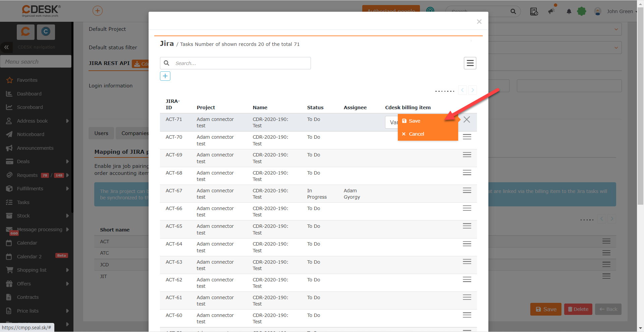Open Scoreboard in the sidebar
The height and width of the screenshot is (332, 644).
(x=30, y=107)
